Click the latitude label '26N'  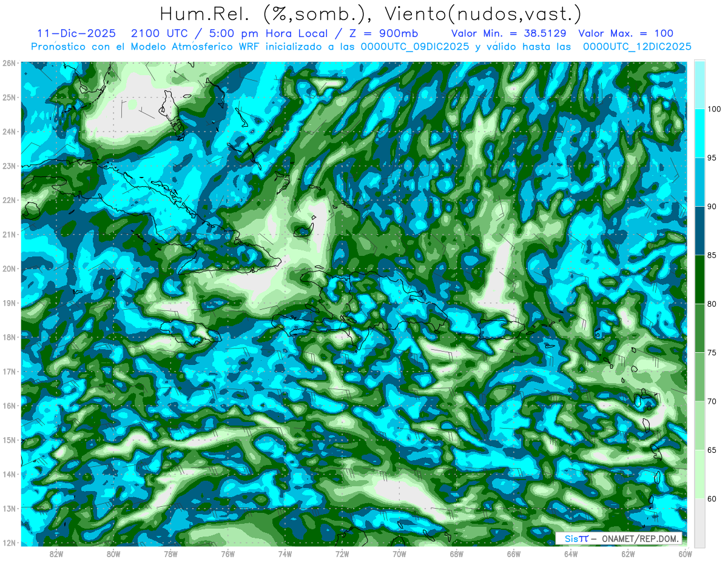pyautogui.click(x=9, y=63)
